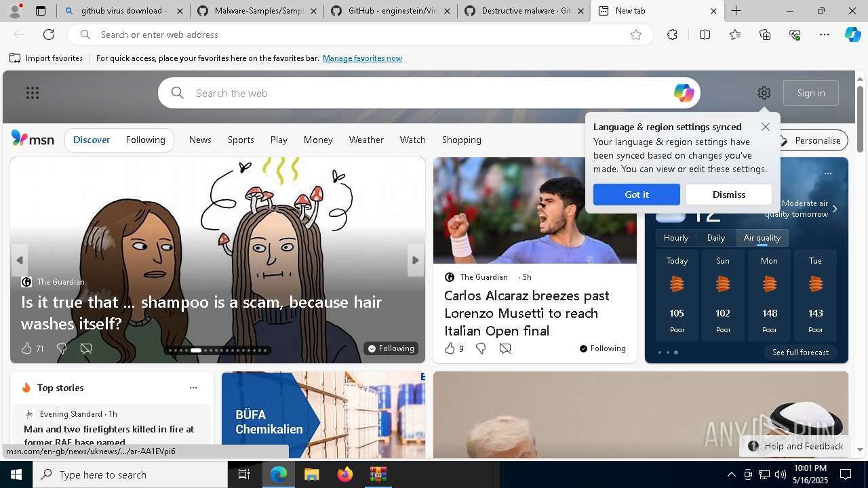
Task: Open Browser essentials heart icon
Action: tap(795, 35)
